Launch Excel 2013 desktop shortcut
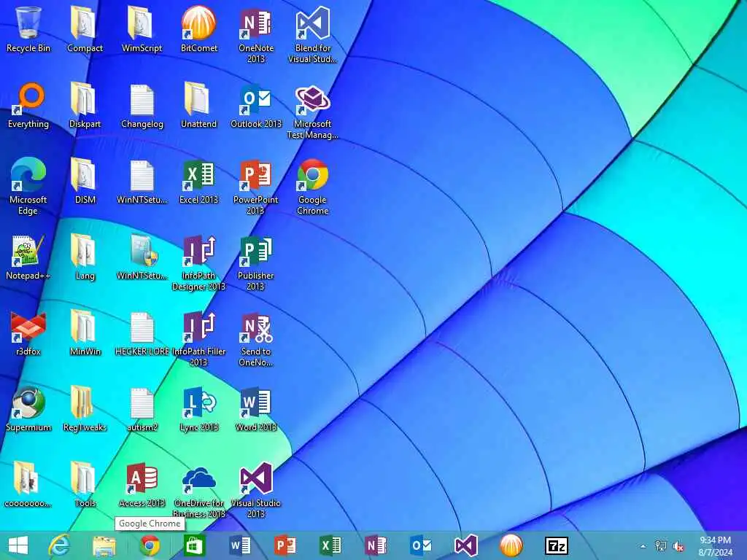The image size is (747, 560). pyautogui.click(x=198, y=181)
